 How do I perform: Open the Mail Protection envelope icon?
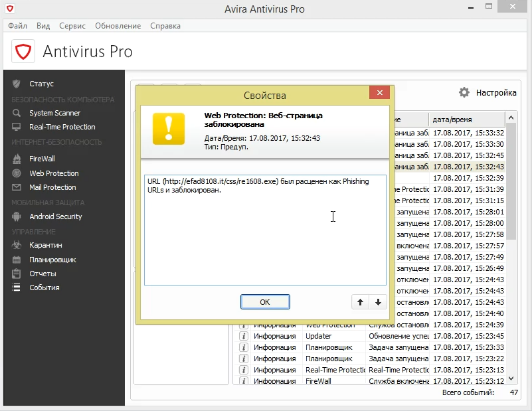17,187
